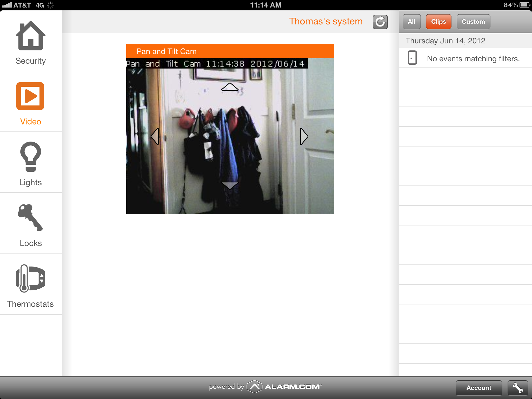The width and height of the screenshot is (532, 399).
Task: Tap the Thomas's system title
Action: click(326, 21)
